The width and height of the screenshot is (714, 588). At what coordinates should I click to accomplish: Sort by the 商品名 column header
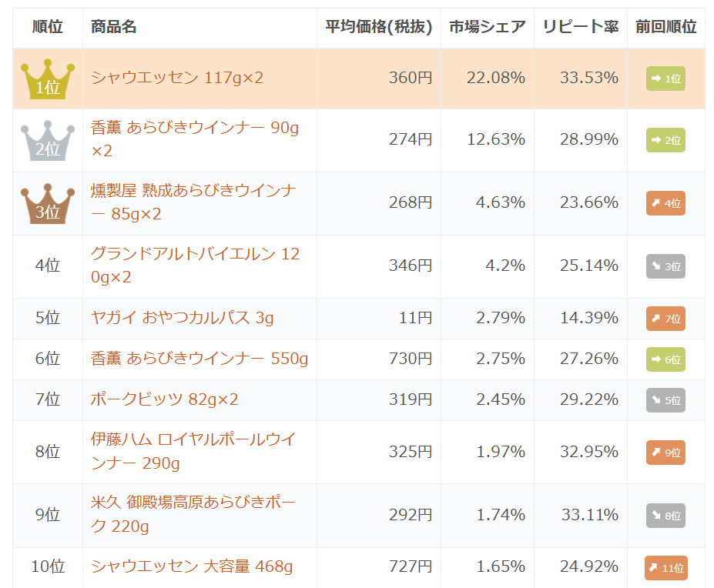pyautogui.click(x=110, y=27)
